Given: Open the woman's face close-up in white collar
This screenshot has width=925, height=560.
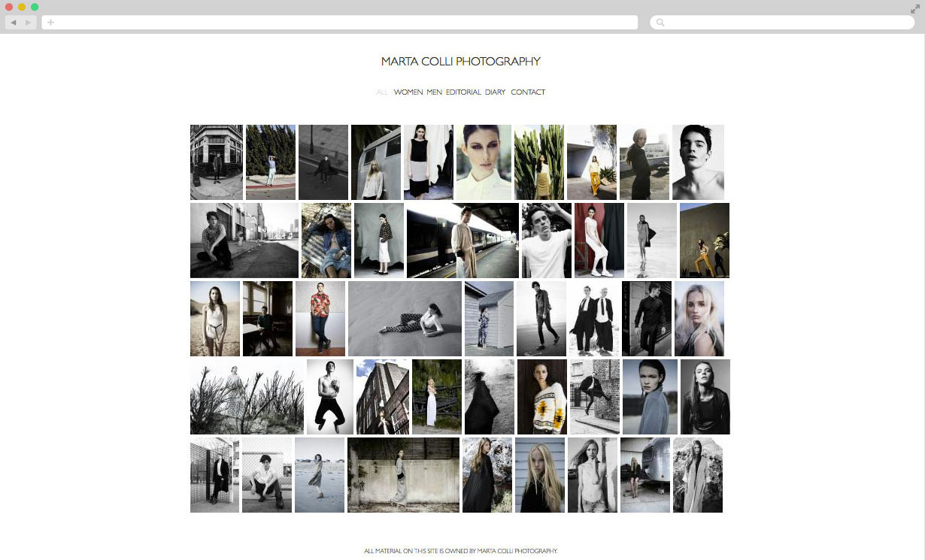Looking at the screenshot, I should 484,162.
